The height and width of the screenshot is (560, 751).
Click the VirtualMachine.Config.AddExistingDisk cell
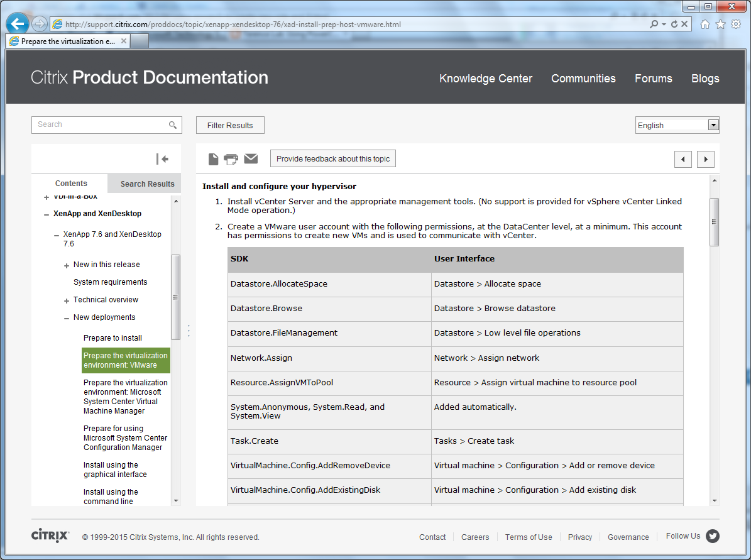tap(329, 490)
